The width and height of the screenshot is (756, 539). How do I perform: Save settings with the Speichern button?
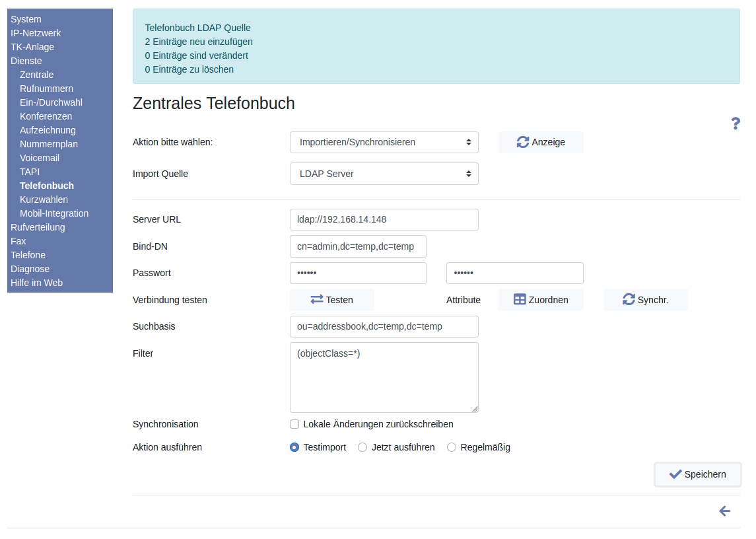[x=697, y=474]
